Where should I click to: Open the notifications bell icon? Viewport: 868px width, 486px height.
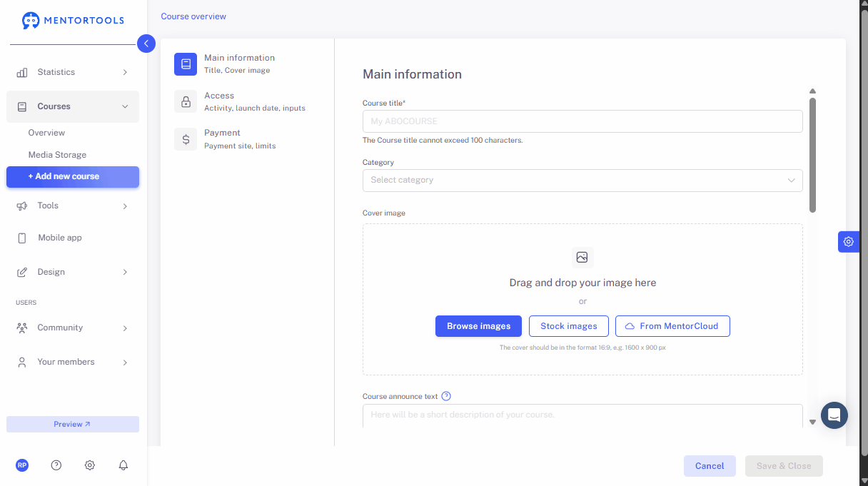click(123, 465)
